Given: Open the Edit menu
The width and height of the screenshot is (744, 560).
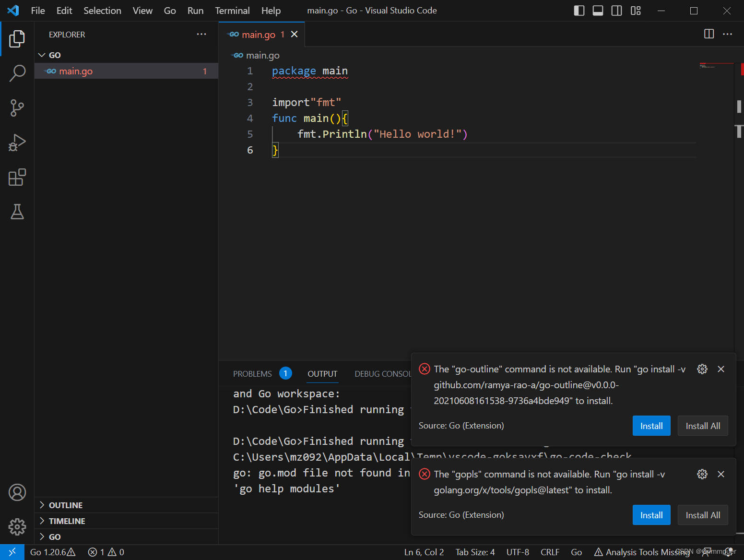Looking at the screenshot, I should [64, 11].
